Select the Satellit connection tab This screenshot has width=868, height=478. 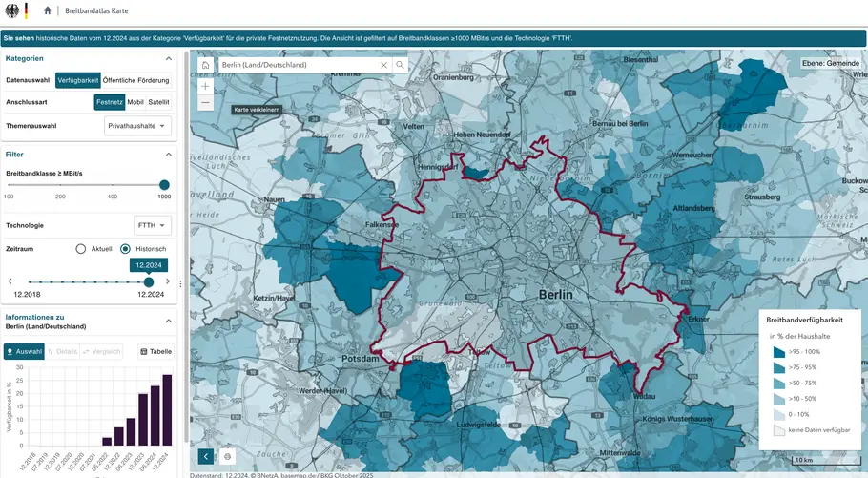[x=159, y=101]
